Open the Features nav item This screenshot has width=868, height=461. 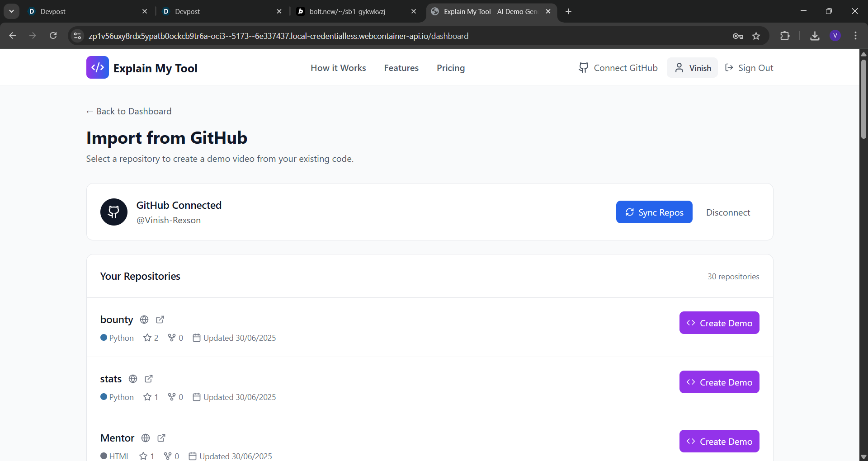pyautogui.click(x=401, y=68)
